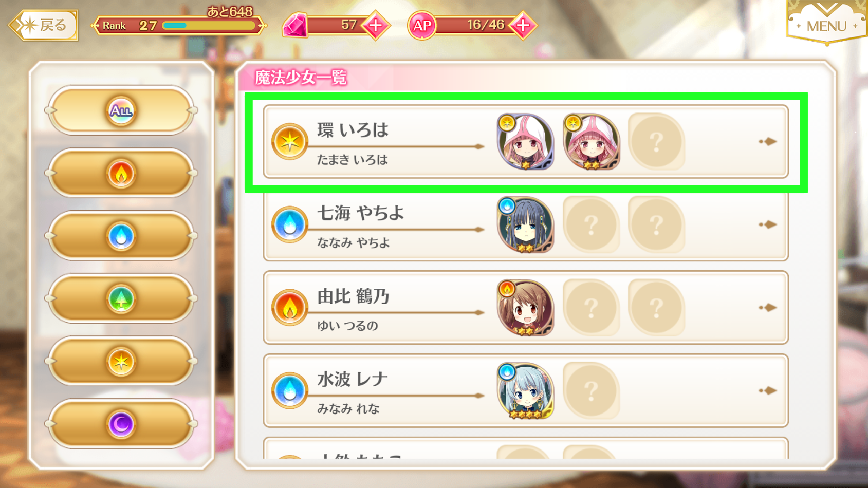Click the Rank experience progress bar
Screen dimensions: 868x488
[209, 26]
